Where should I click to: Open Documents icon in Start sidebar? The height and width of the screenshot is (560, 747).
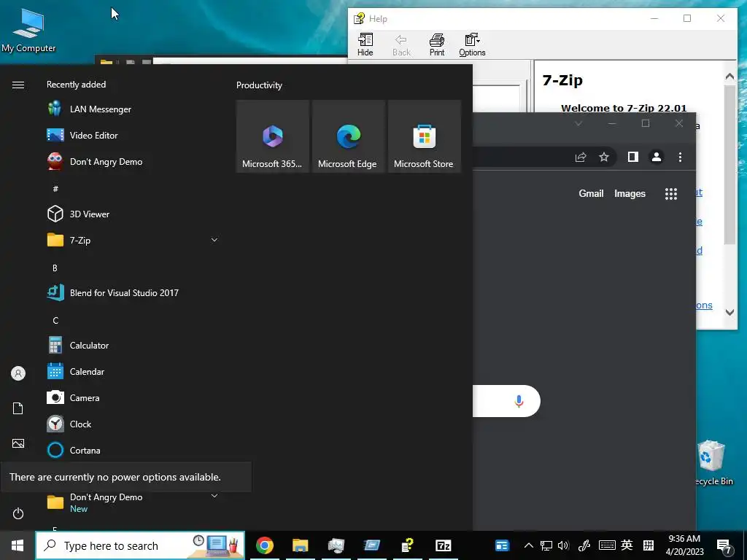[18, 408]
